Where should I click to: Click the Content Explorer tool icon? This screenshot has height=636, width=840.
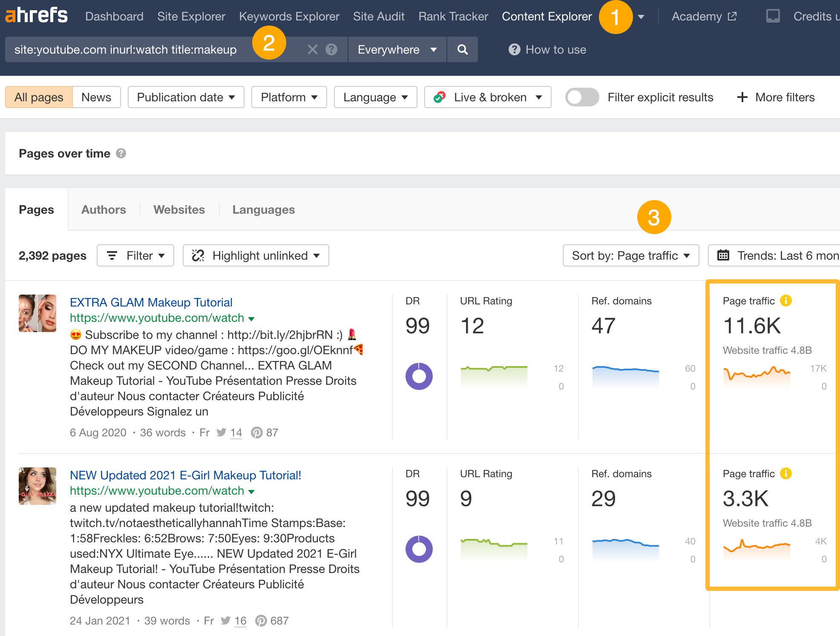click(548, 17)
